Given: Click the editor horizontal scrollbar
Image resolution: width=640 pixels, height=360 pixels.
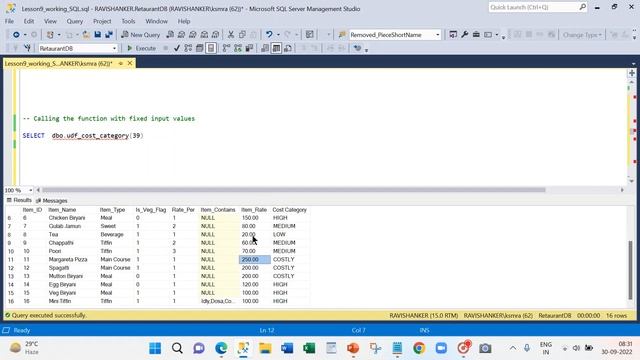Looking at the screenshot, I should pos(294,190).
